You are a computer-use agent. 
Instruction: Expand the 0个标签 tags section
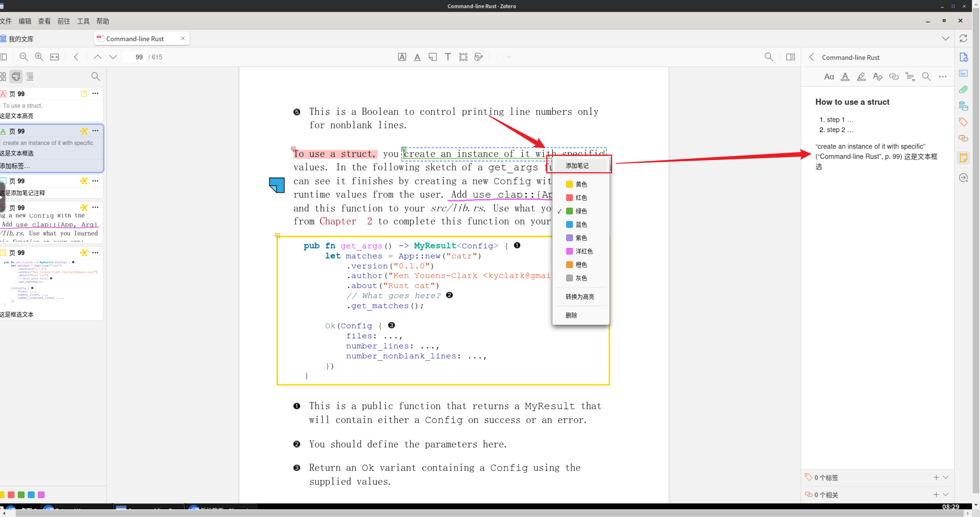pyautogui.click(x=946, y=477)
